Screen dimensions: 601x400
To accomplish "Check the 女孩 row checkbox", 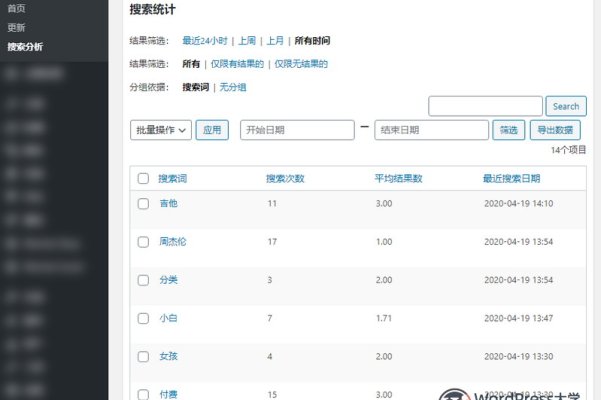I will (x=143, y=357).
